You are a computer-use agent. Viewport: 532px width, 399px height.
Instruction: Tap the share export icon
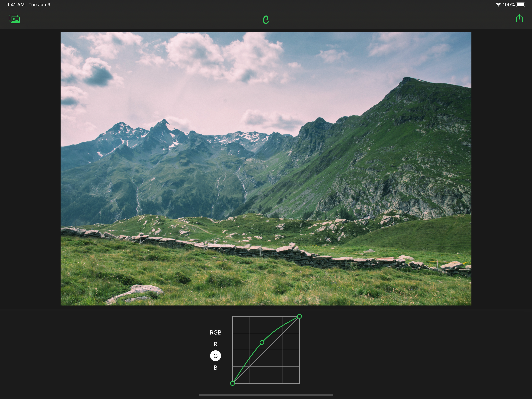click(x=519, y=18)
